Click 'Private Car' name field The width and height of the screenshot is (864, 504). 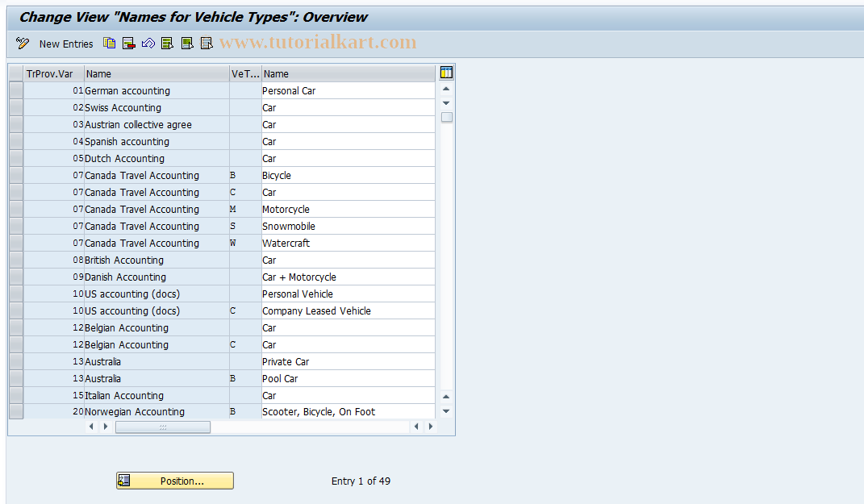point(349,362)
